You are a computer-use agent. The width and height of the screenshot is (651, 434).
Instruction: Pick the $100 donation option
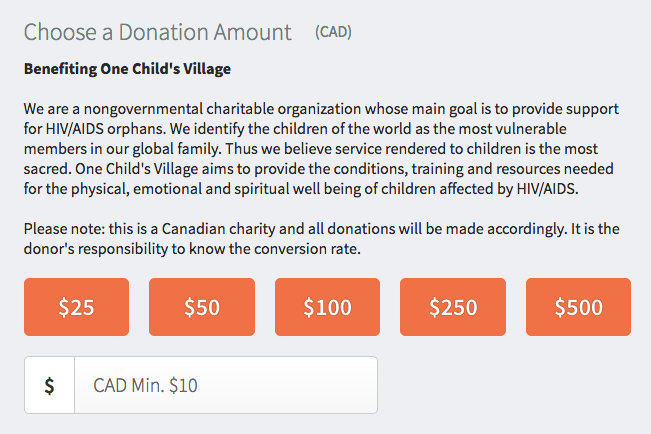click(x=327, y=307)
